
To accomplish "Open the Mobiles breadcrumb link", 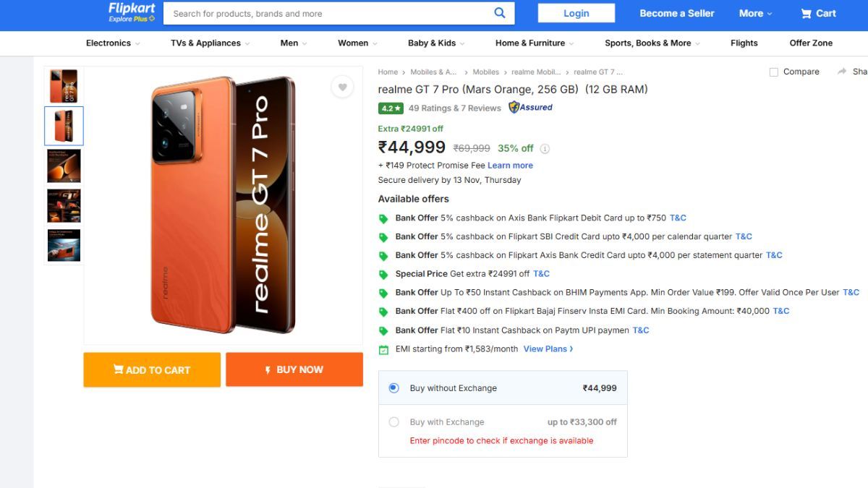I will tap(486, 72).
